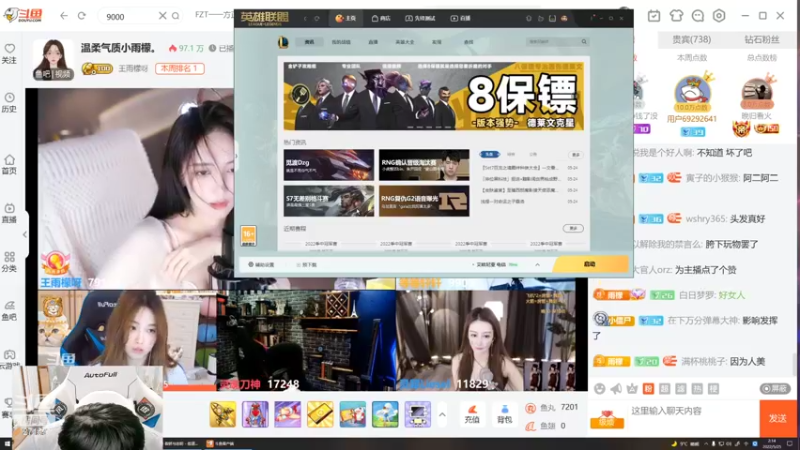This screenshot has height=450, width=800.
Task: Expand the gift bar chevron
Action: [442, 414]
